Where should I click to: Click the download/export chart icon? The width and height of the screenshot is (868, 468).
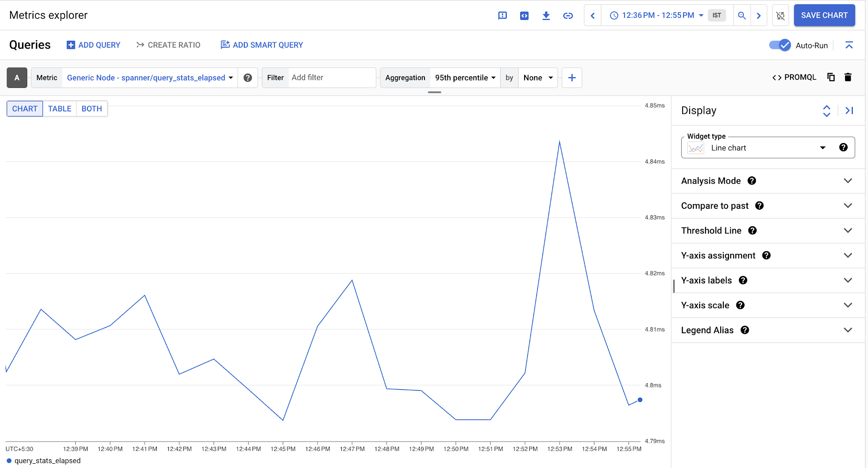coord(547,16)
